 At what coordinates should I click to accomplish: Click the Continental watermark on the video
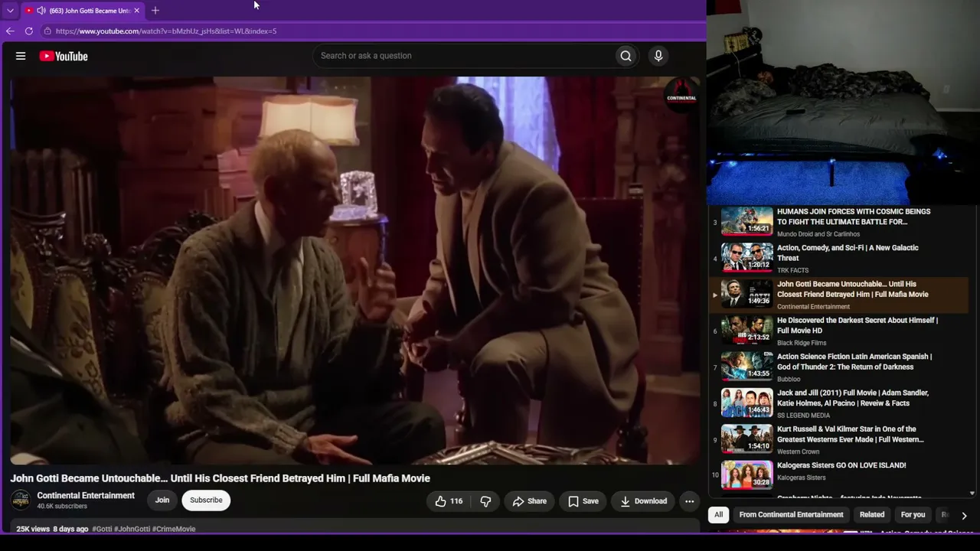point(681,93)
